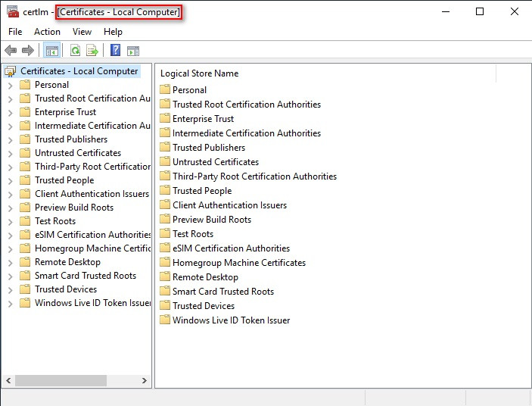The width and height of the screenshot is (532, 406).
Task: Click Untrusted Certificates folder icon in right pane
Action: [165, 161]
